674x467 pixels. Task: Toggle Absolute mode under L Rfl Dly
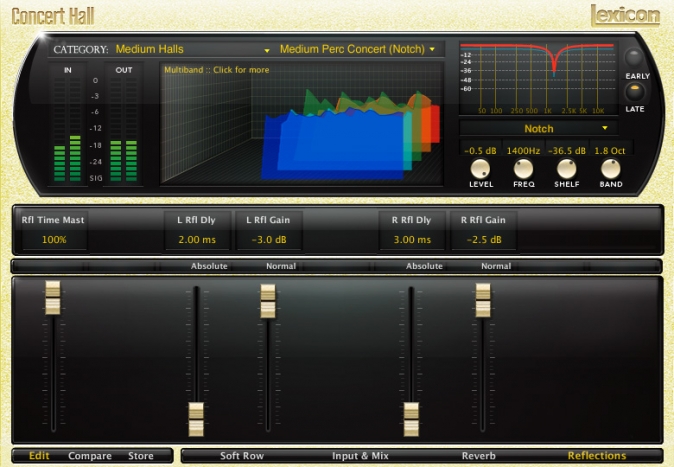pos(209,266)
